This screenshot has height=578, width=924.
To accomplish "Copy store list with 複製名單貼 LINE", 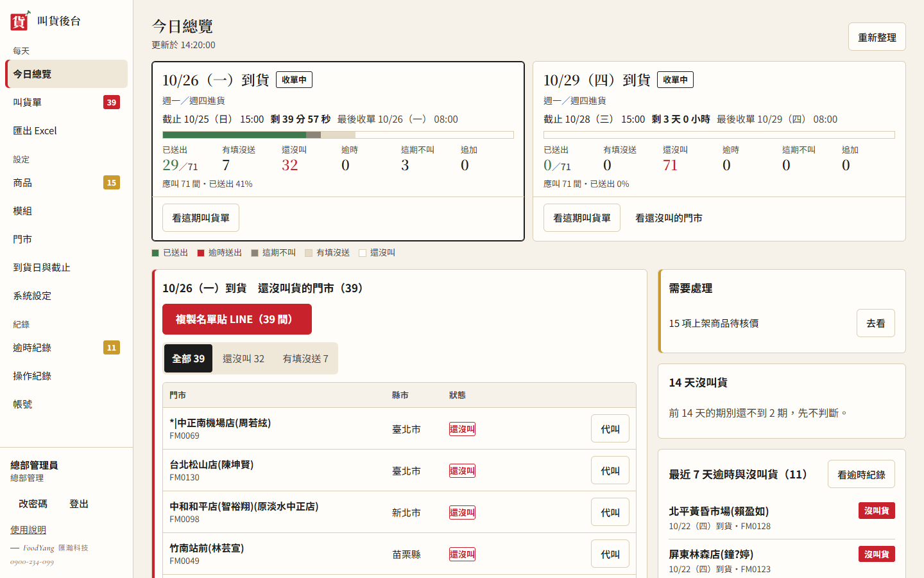I will click(x=237, y=319).
